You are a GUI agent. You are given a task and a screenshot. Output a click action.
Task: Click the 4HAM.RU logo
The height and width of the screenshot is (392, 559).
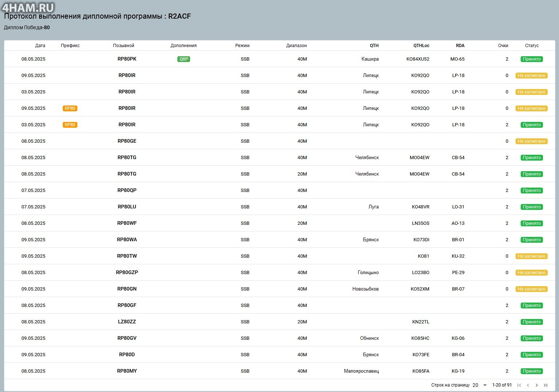click(x=28, y=7)
